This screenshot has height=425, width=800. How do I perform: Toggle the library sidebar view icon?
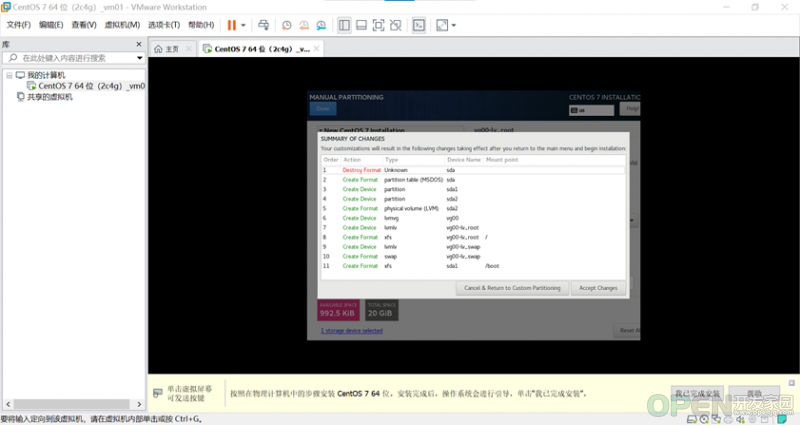(x=344, y=25)
